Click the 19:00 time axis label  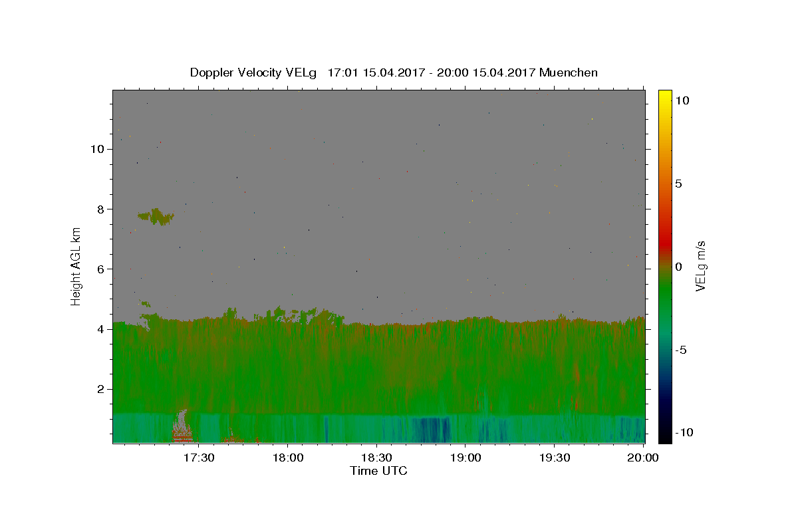coord(465,458)
